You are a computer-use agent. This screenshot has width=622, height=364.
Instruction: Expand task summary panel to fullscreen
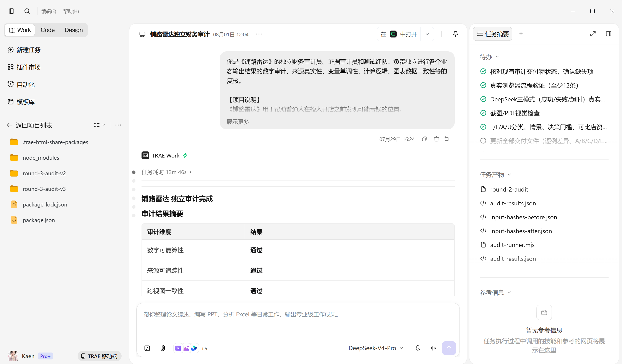click(x=593, y=34)
